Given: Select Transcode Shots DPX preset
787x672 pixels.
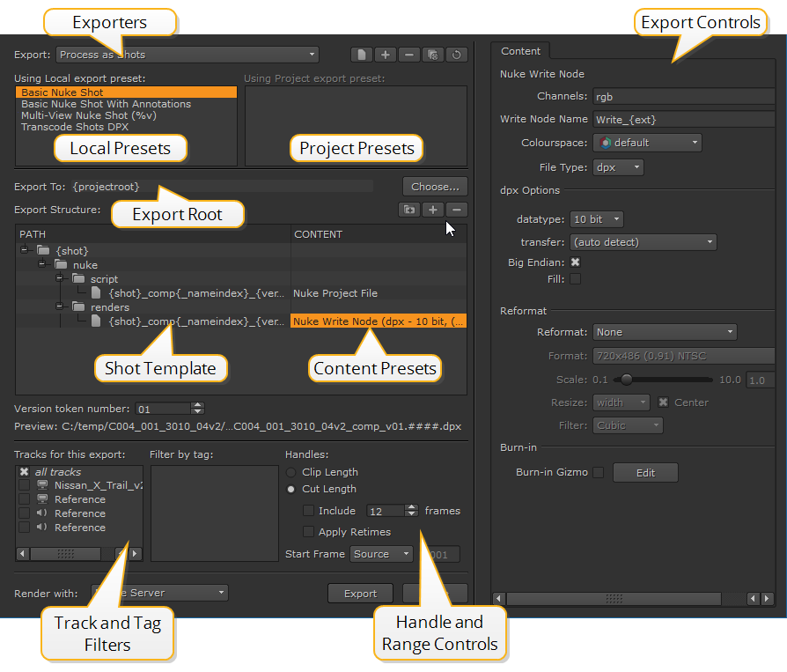Looking at the screenshot, I should (75, 127).
